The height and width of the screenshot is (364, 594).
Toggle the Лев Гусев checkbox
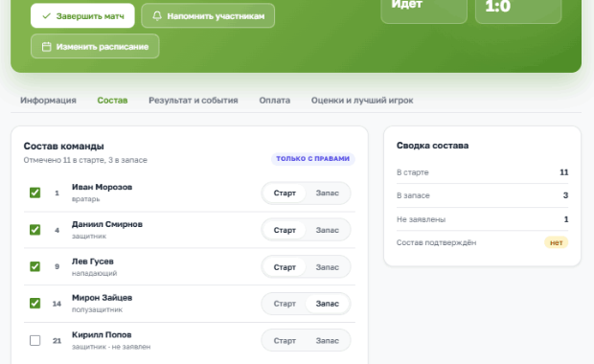pyautogui.click(x=34, y=266)
